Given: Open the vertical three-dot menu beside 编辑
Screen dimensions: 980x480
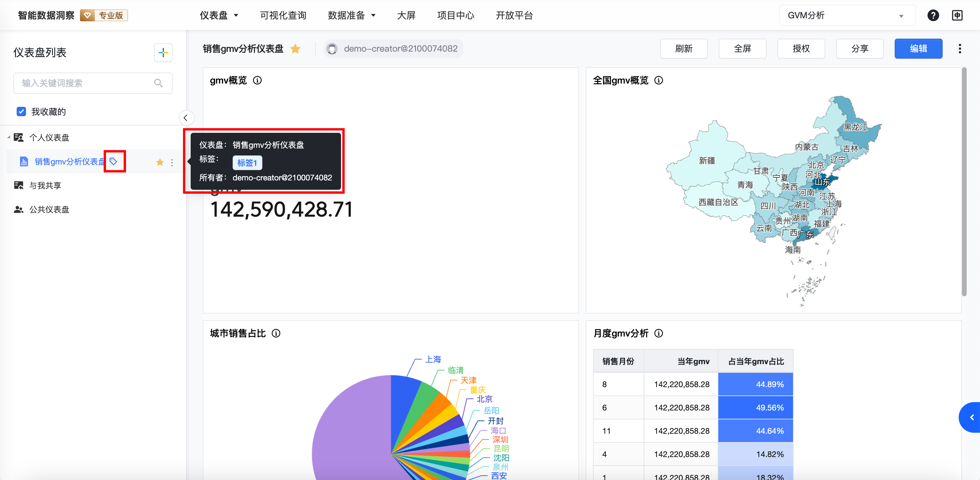Looking at the screenshot, I should [959, 49].
